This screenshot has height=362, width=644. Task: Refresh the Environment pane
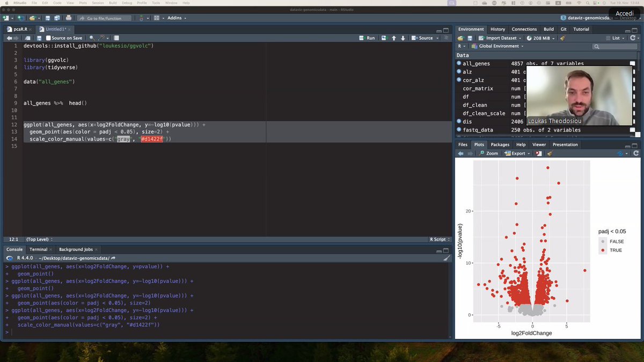point(633,38)
